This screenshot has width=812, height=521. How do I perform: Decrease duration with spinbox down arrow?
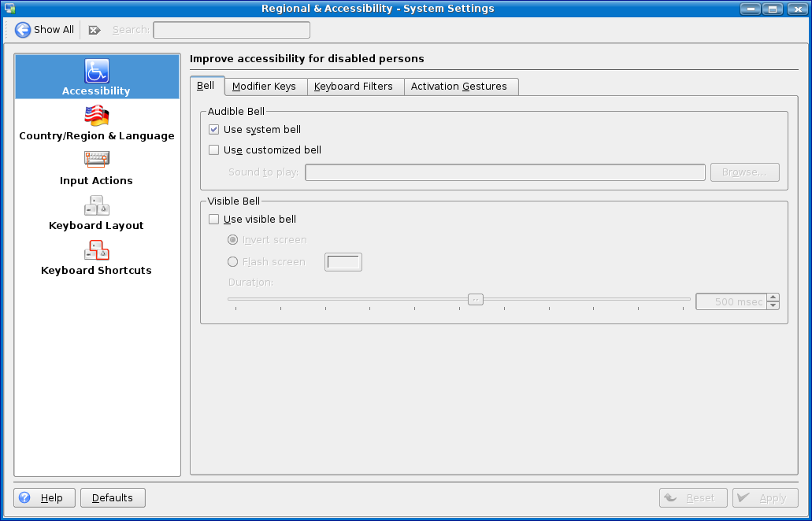[773, 305]
